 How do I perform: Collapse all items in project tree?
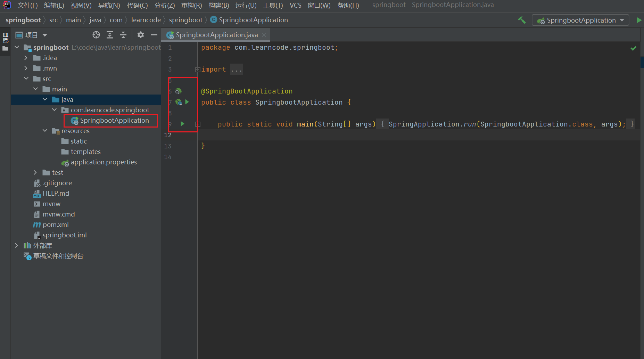[x=123, y=35]
